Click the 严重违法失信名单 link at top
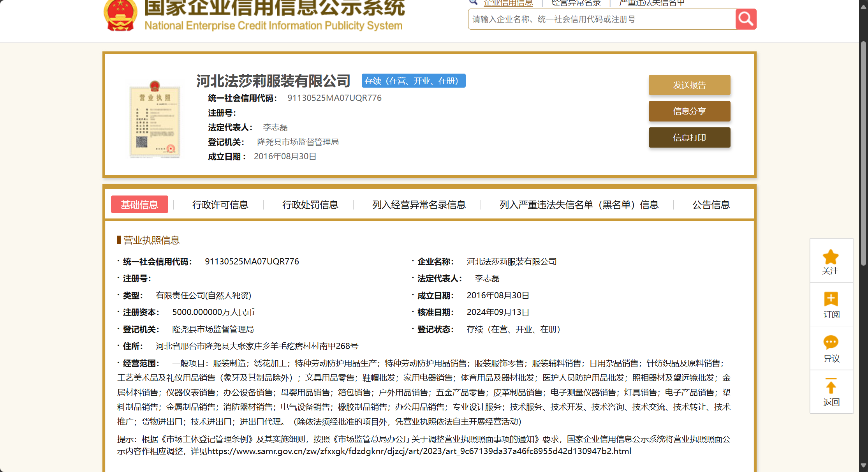The image size is (868, 472). point(652,3)
